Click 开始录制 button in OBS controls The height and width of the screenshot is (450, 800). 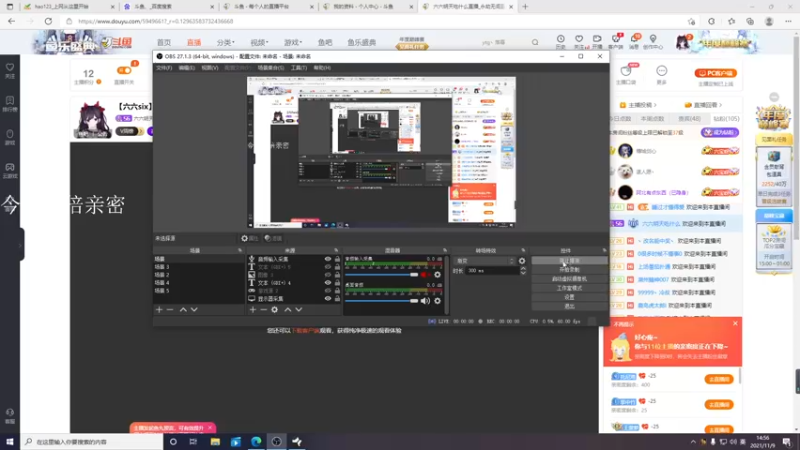(569, 270)
